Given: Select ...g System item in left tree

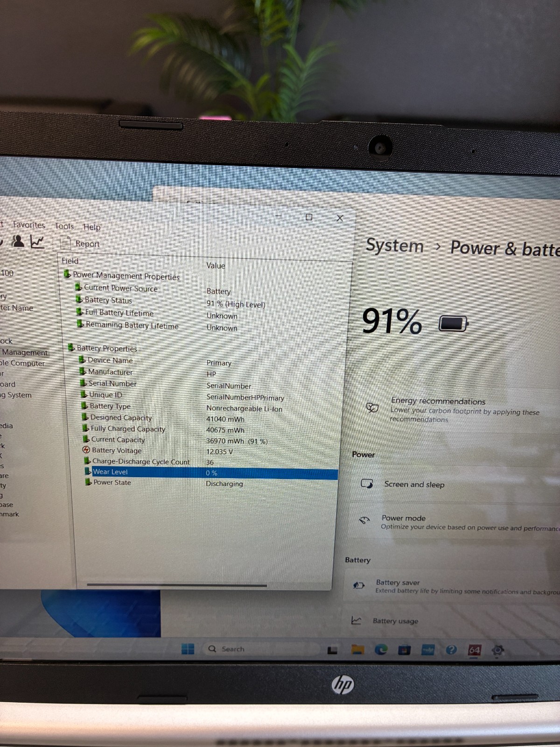Looking at the screenshot, I should click(x=16, y=395).
